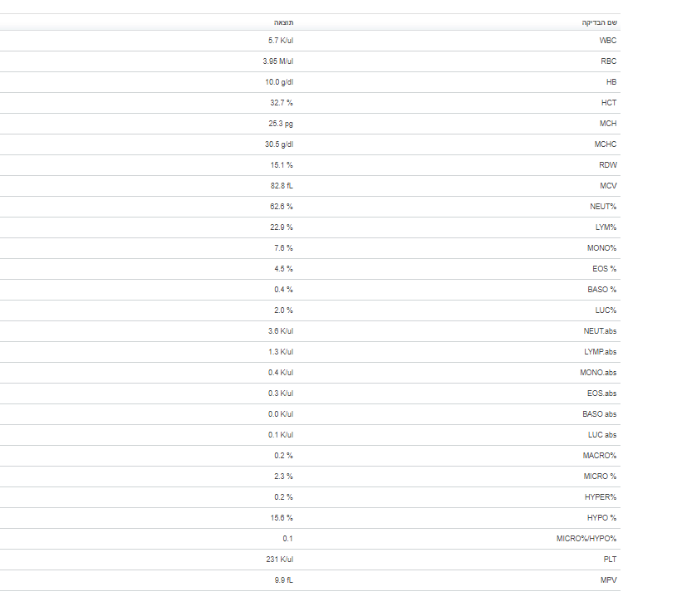Click the NEUT% test label
Viewport: 677px width, 616px height.
[603, 207]
